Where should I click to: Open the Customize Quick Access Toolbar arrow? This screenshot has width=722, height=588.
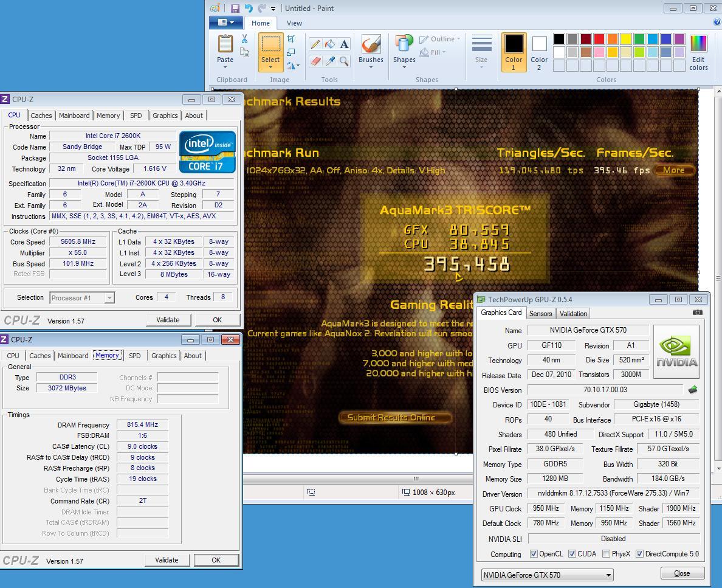(x=273, y=9)
